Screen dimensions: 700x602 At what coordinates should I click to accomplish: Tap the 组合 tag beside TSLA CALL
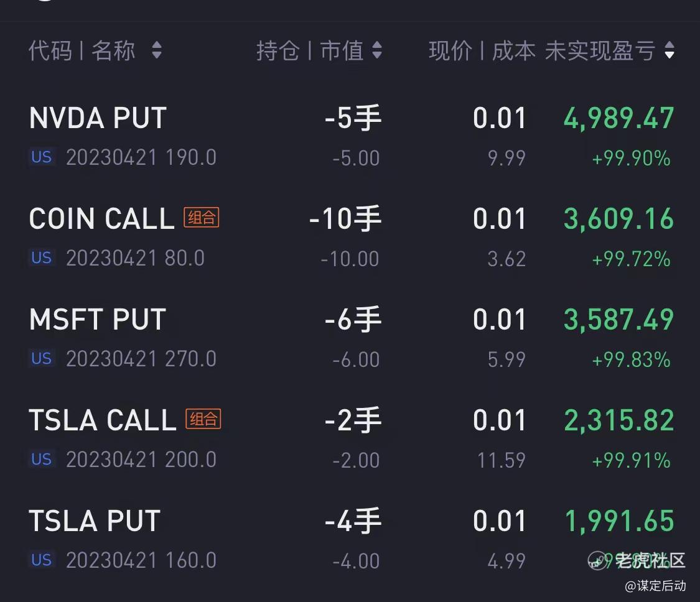[203, 419]
